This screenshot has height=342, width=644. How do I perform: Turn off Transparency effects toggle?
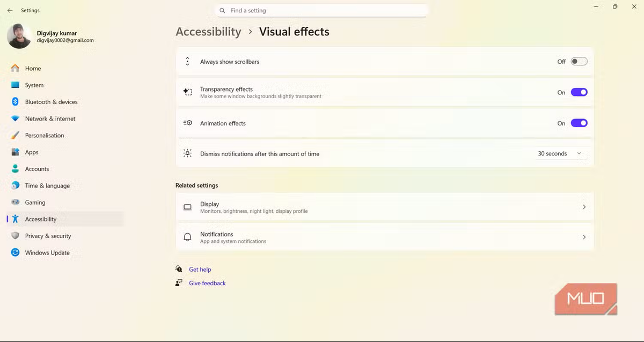[x=579, y=92]
